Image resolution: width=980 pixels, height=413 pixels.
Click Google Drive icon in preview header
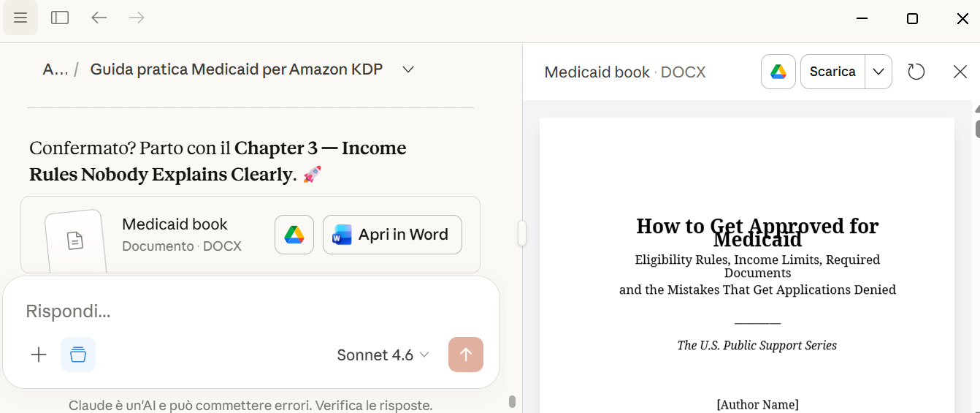coord(778,72)
